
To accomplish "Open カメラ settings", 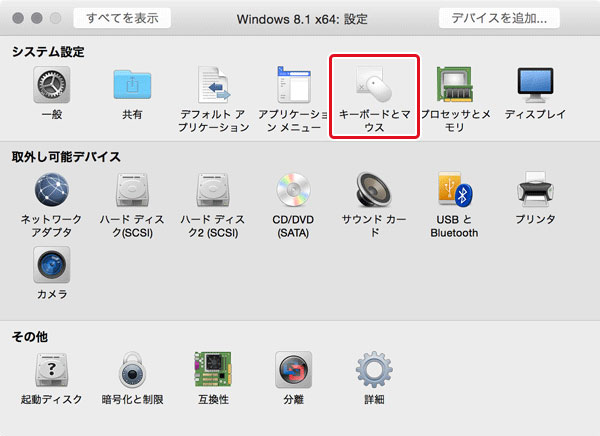I will click(x=51, y=265).
